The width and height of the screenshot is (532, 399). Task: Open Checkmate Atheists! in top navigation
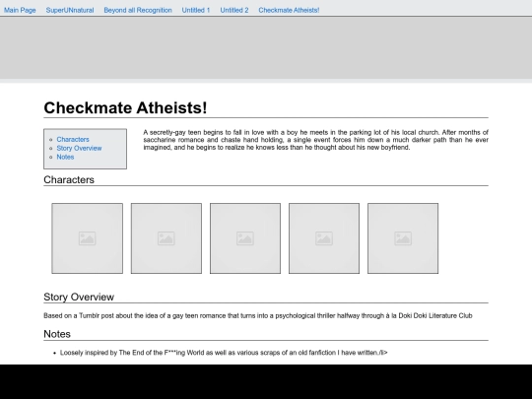pyautogui.click(x=289, y=10)
